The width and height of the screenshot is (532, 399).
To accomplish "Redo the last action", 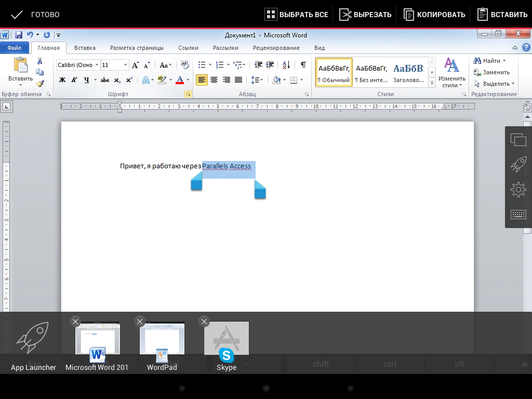I will click(x=47, y=35).
